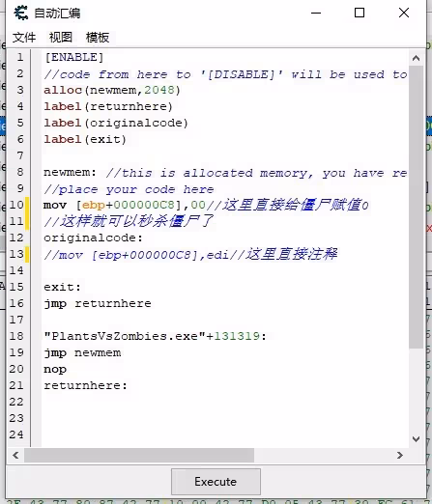Click the vertical scrollbar up arrow
Viewport: 432px width, 504px height.
coord(416,58)
